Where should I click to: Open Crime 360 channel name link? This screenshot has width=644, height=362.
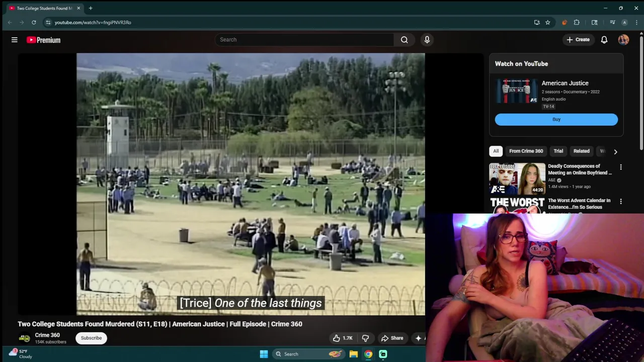47,335
